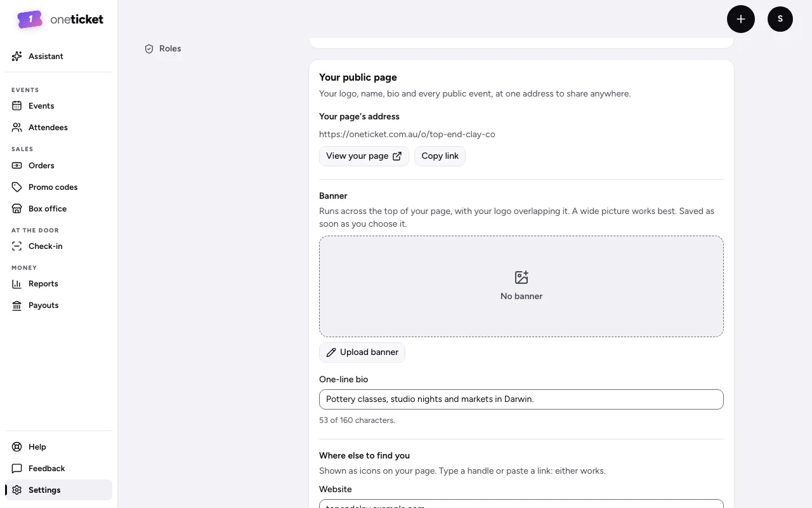Click the 'Your public page' heading
The image size is (812, 508).
pyautogui.click(x=358, y=77)
